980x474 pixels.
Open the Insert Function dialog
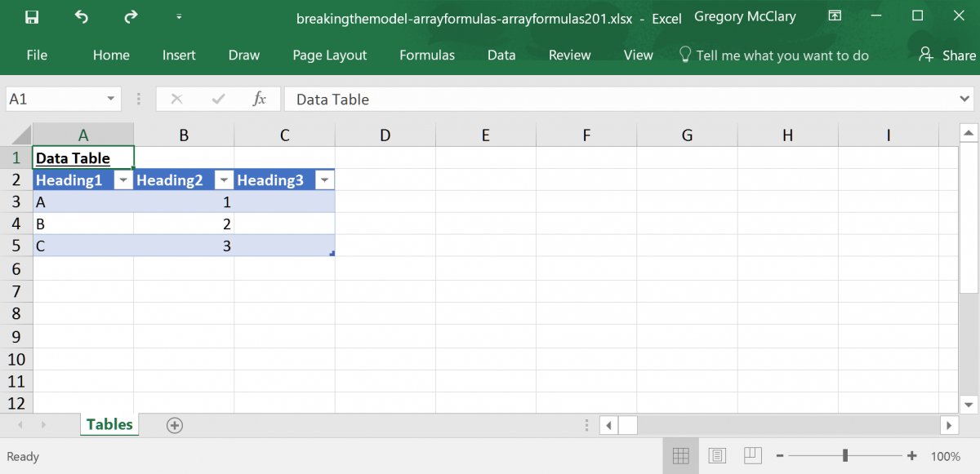click(259, 99)
